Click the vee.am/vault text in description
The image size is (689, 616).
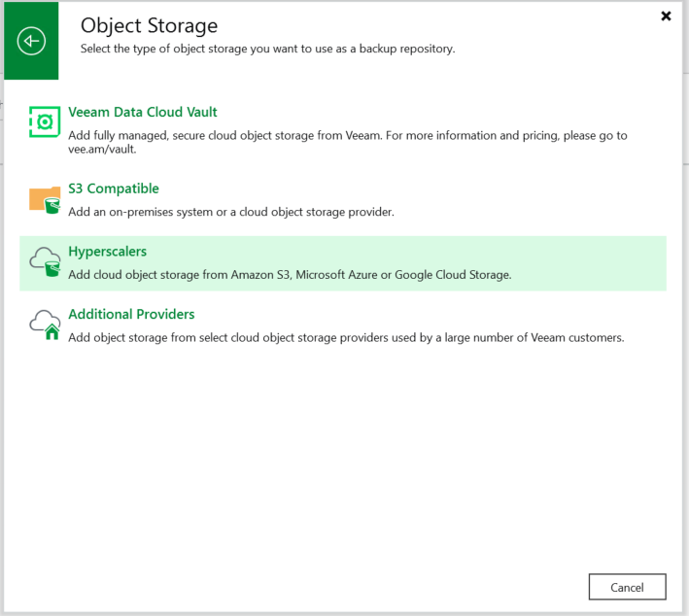click(x=102, y=150)
